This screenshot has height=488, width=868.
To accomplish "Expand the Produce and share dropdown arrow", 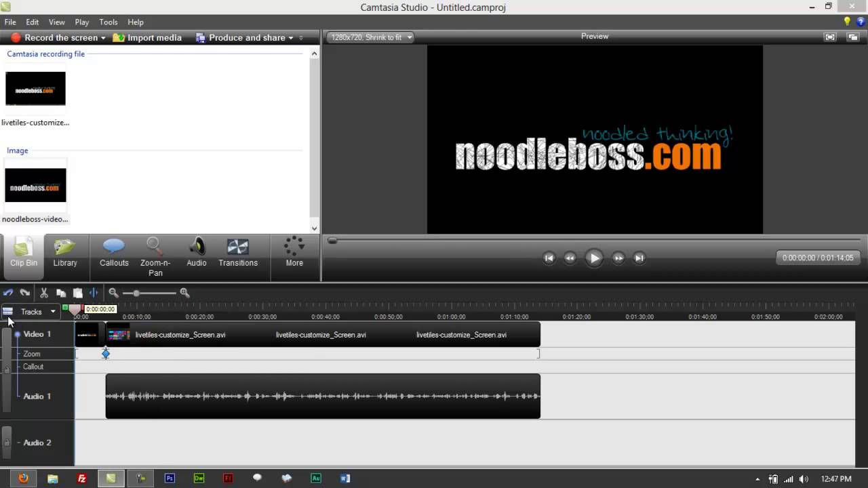I will tap(291, 38).
